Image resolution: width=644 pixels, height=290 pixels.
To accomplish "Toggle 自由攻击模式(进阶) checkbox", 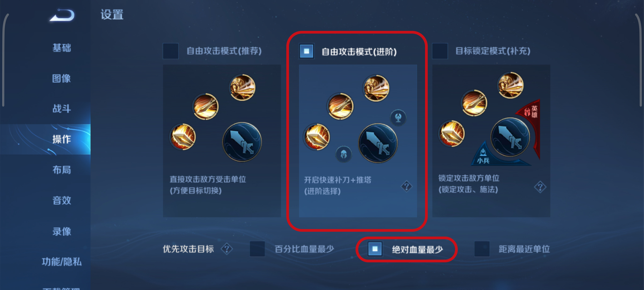I will pyautogui.click(x=306, y=51).
